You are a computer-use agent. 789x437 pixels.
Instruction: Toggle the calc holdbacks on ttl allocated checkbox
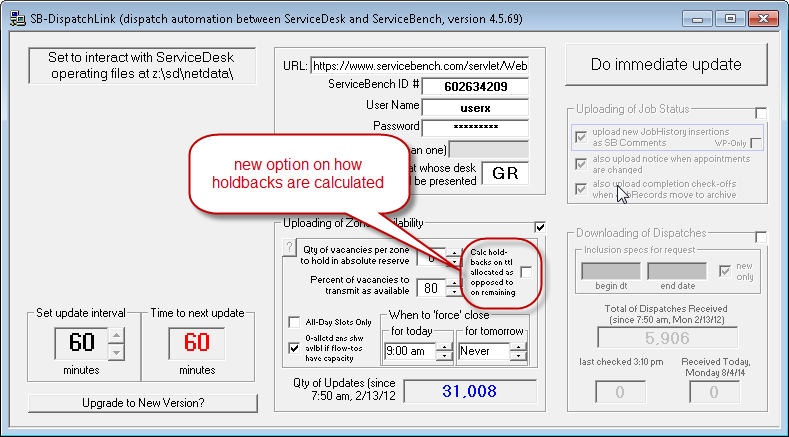tap(526, 272)
